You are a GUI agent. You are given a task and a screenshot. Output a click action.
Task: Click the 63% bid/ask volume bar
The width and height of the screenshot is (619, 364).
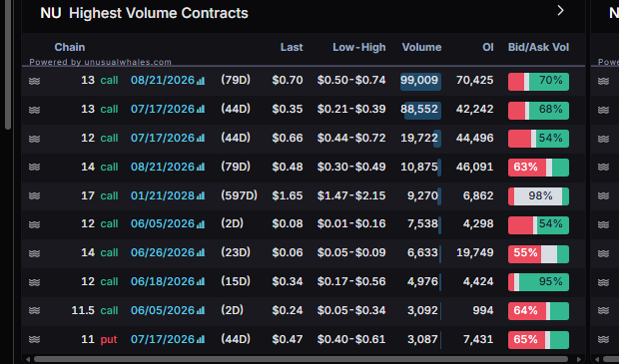[x=538, y=168]
